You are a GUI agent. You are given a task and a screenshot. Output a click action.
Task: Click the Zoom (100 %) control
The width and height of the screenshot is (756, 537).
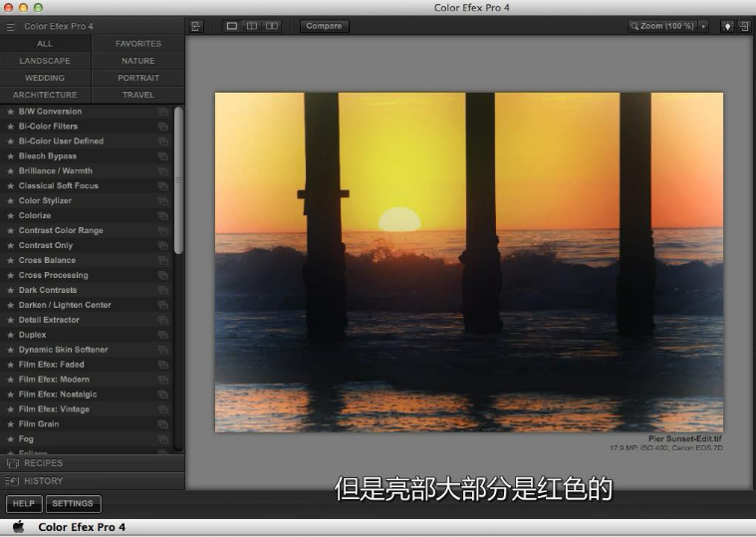(x=663, y=26)
